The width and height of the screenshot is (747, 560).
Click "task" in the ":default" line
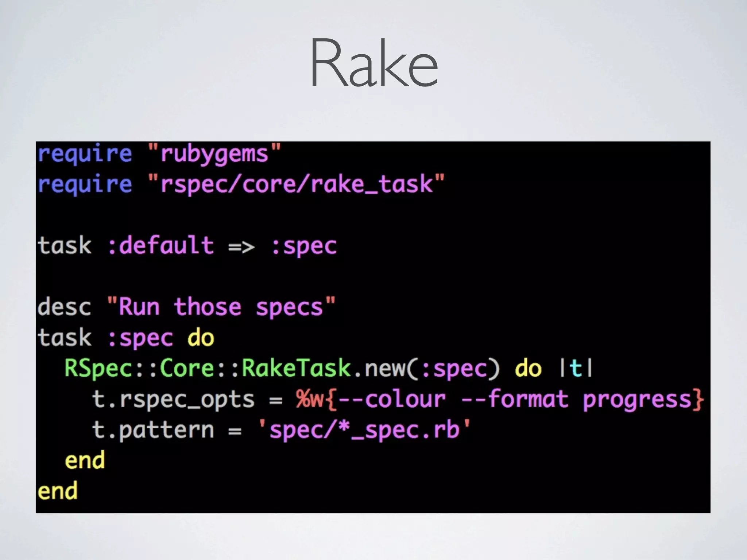click(x=64, y=245)
